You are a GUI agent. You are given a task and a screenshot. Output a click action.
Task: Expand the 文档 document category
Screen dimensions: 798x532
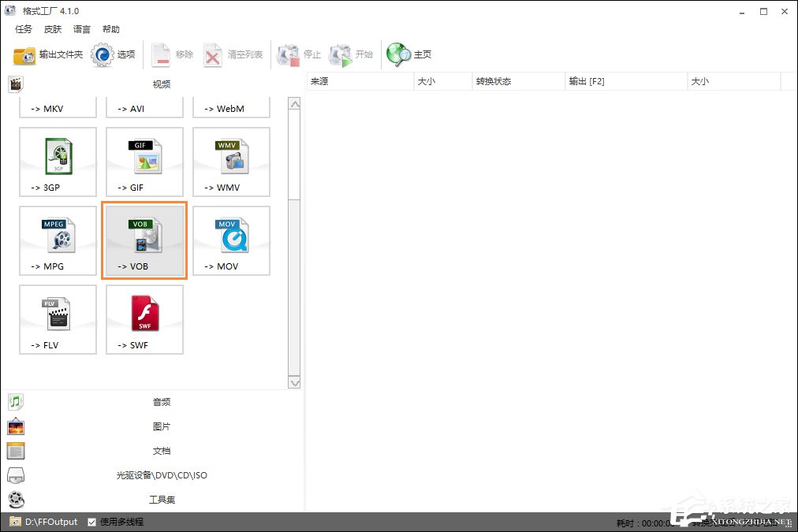[161, 451]
